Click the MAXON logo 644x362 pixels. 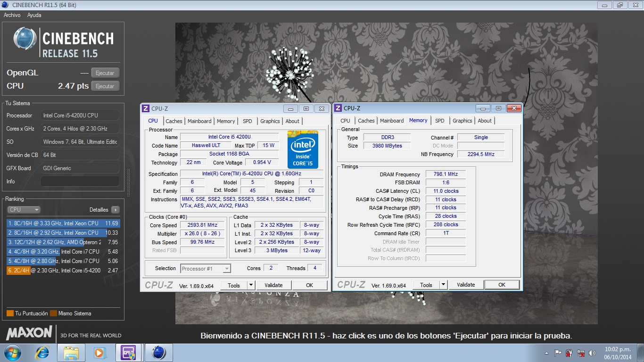point(29,333)
